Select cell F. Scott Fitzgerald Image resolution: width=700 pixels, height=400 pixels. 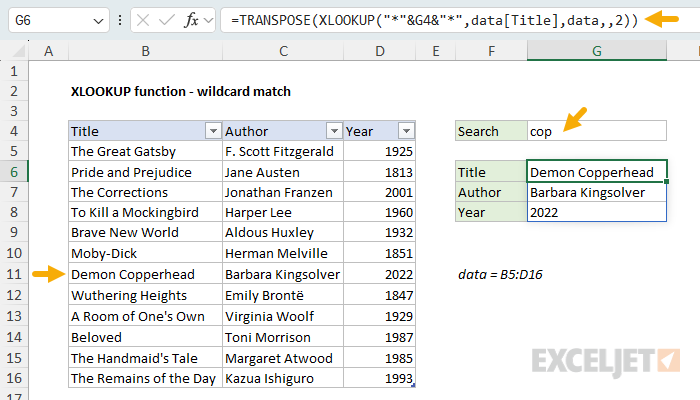283,151
